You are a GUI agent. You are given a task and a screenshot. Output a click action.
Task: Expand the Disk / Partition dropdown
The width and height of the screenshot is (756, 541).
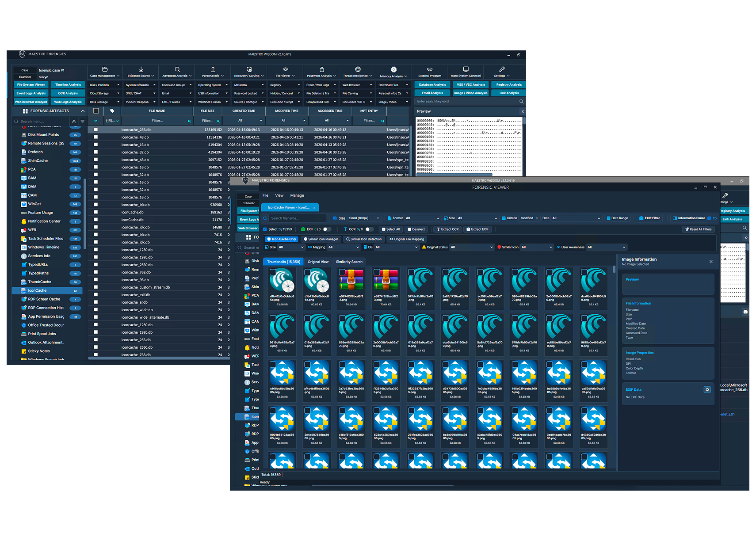coord(105,85)
